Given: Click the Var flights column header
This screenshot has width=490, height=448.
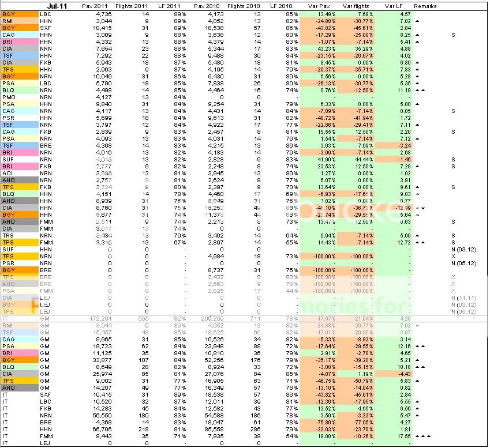Looking at the screenshot, I should coord(355,6).
